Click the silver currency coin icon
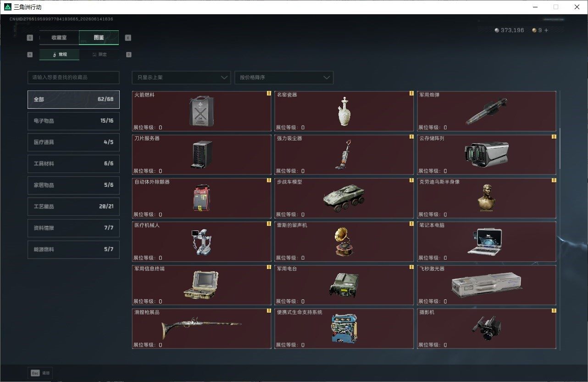Viewport: 588px width, 382px height. pyautogui.click(x=497, y=30)
